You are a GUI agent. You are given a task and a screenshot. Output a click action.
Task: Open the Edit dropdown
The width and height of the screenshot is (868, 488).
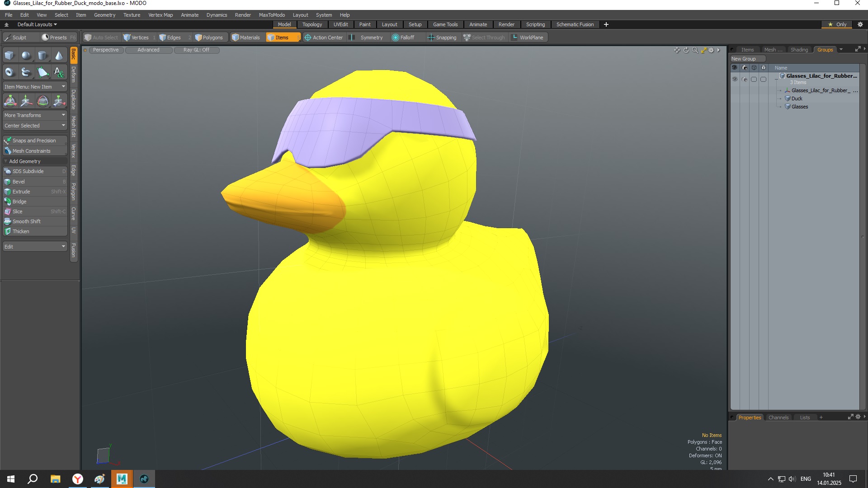point(35,247)
